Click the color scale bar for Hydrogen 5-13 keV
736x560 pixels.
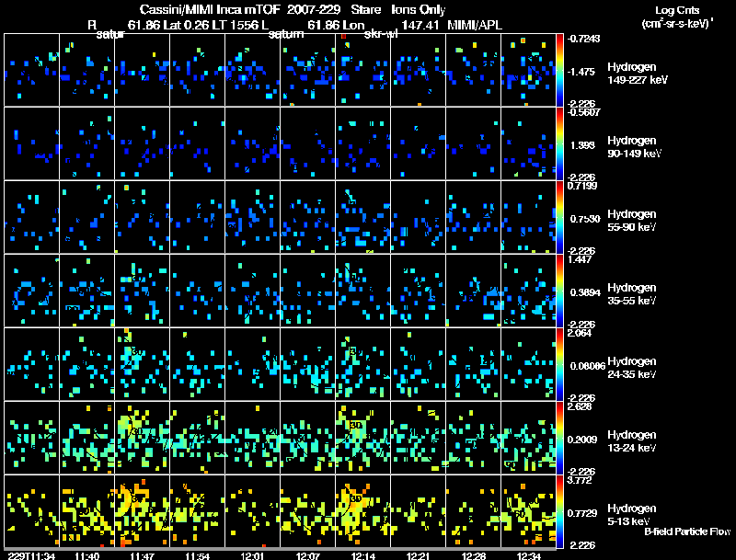tap(559, 511)
